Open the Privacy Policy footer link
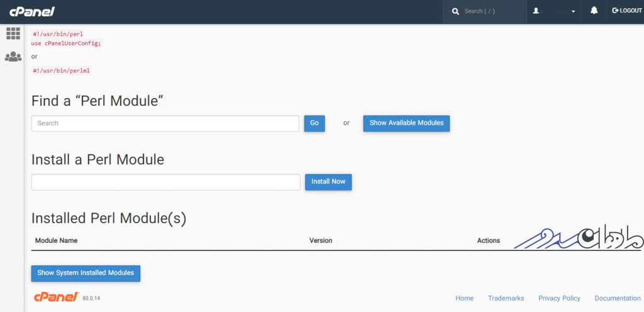 pos(559,298)
